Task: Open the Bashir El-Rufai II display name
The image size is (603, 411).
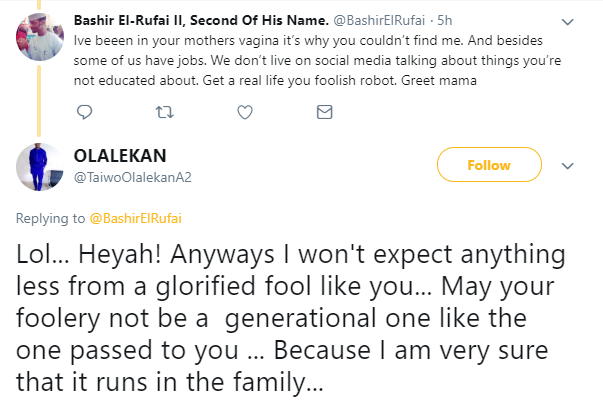Action: click(188, 19)
